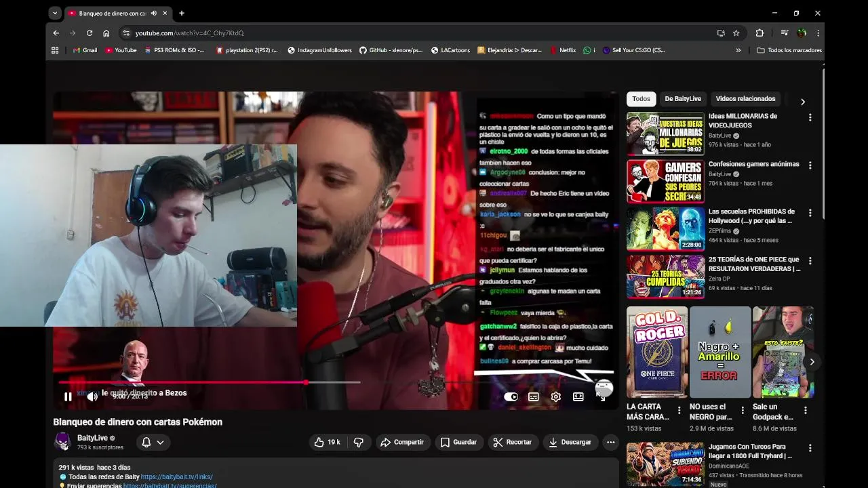
Task: Open options menu for Las secuelas PROHIBIDAS
Action: 810,213
